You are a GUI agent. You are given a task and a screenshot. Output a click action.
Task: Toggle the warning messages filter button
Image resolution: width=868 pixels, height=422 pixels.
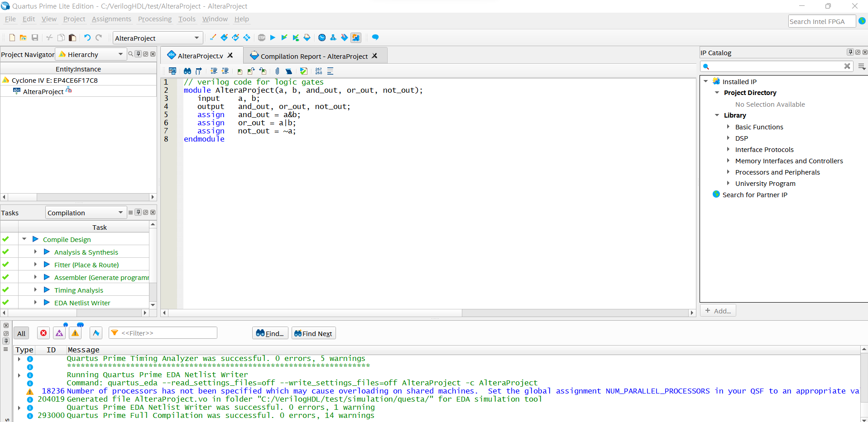(75, 333)
